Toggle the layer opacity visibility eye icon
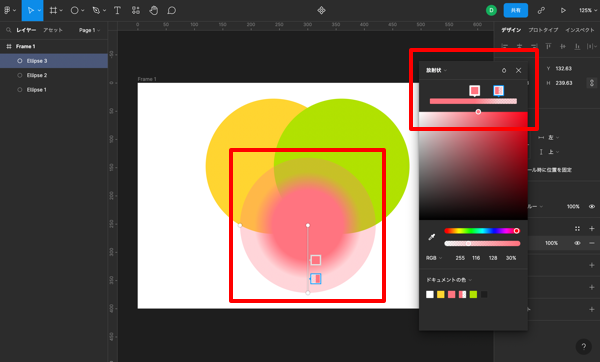The height and width of the screenshot is (362, 600). pos(592,207)
